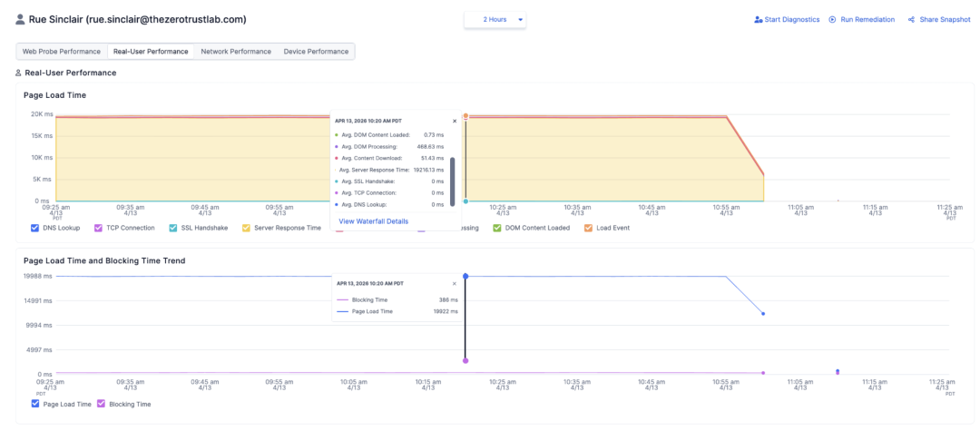Open the Network Performance tab

point(236,52)
